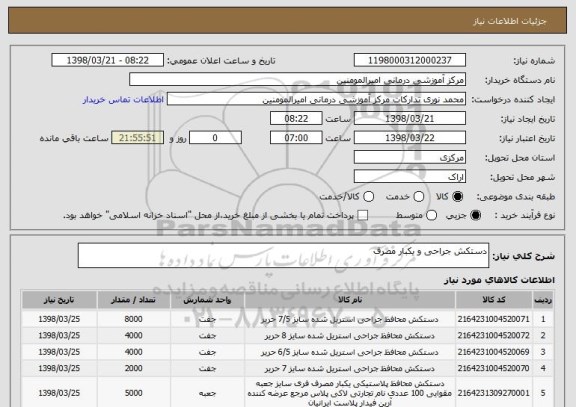576x407 pixels.
Task: Click product code 2164231309270001
Action: 493,393
